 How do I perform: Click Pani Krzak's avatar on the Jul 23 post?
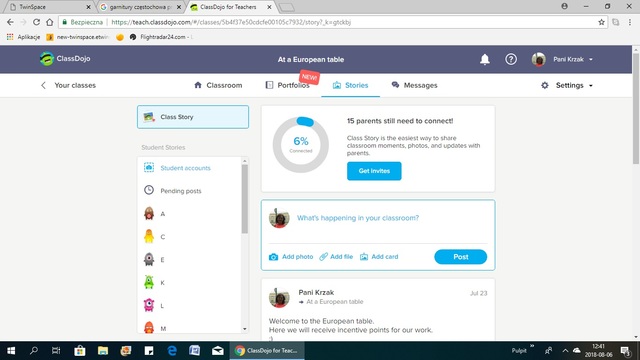tap(279, 297)
